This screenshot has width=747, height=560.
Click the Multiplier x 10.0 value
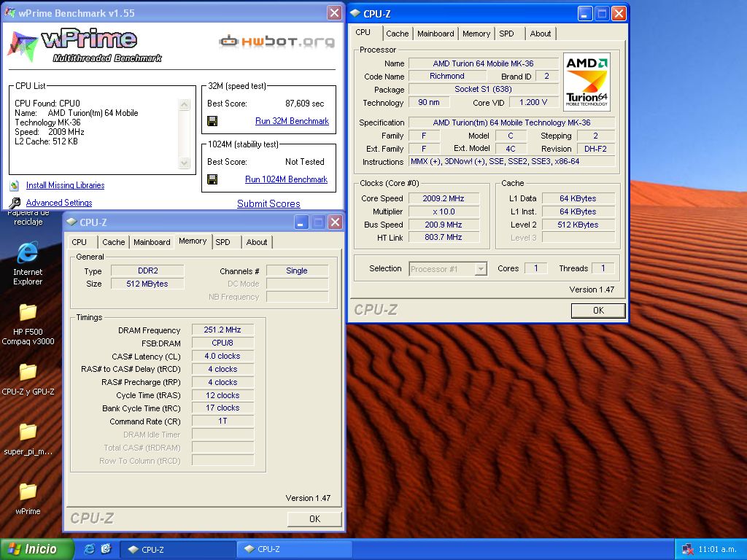444,211
